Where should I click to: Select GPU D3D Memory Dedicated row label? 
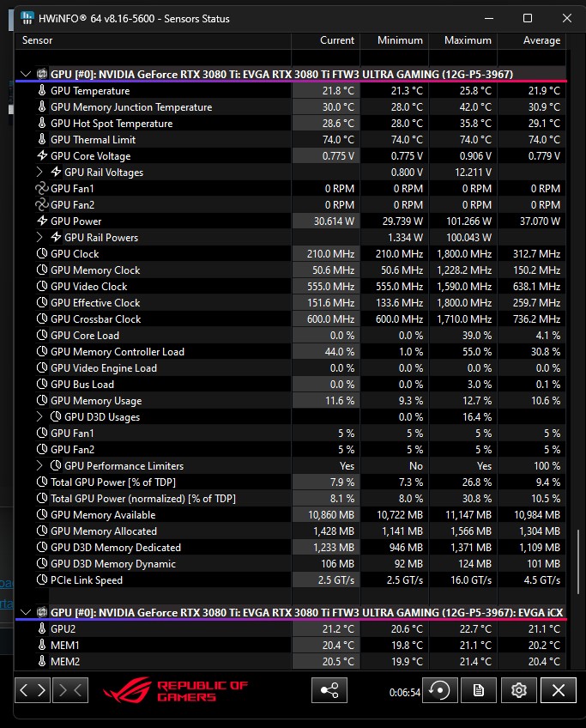[x=116, y=547]
